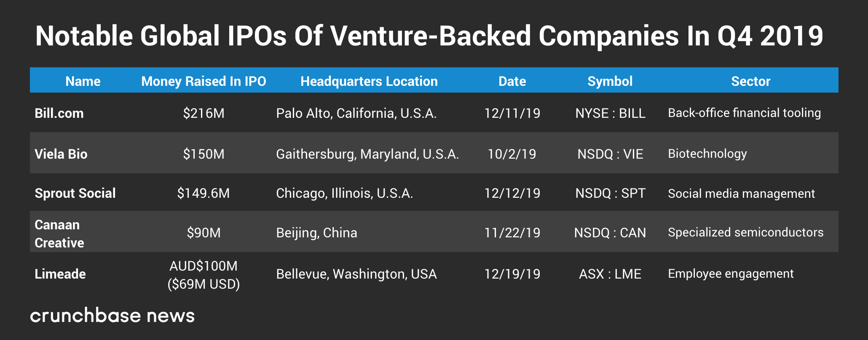Click the NYSE : BILL ticker symbol
Image resolution: width=868 pixels, height=340 pixels.
click(x=610, y=113)
